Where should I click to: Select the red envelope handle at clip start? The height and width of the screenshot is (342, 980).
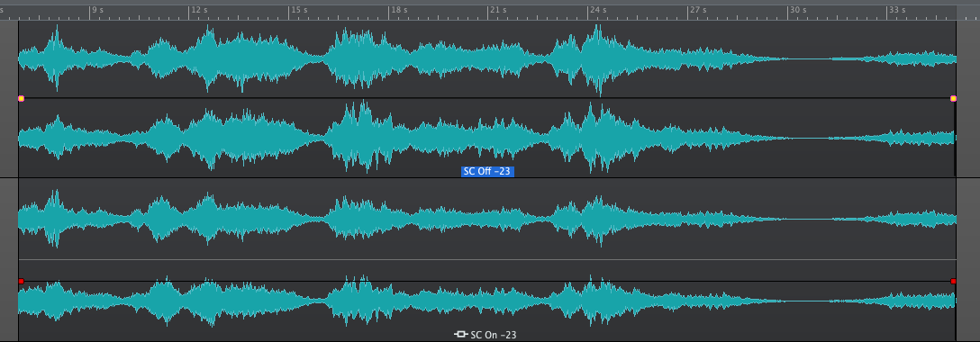[22, 282]
